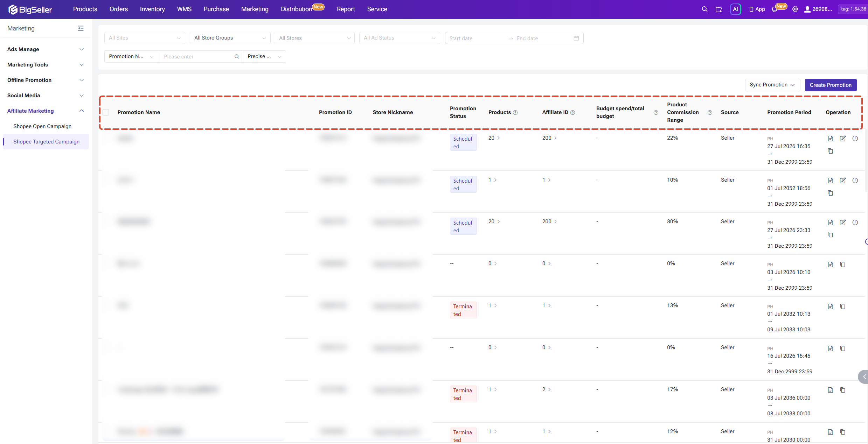Open 200 affiliate IDs link in 80% row
868x444 pixels.
point(549,221)
